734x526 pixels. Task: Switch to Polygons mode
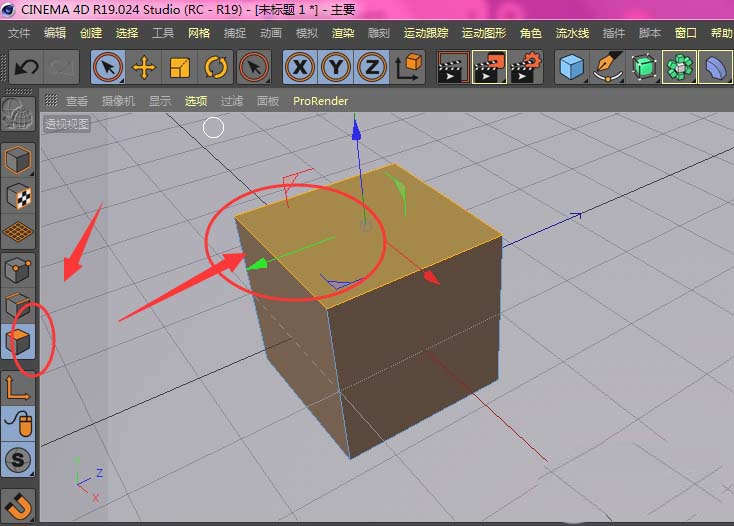18,342
